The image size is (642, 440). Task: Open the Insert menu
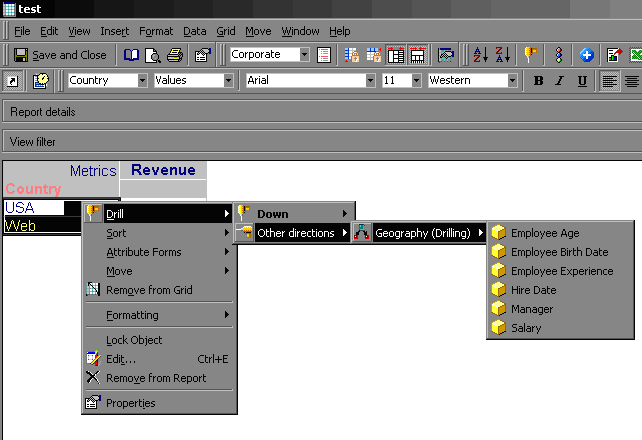(x=115, y=31)
